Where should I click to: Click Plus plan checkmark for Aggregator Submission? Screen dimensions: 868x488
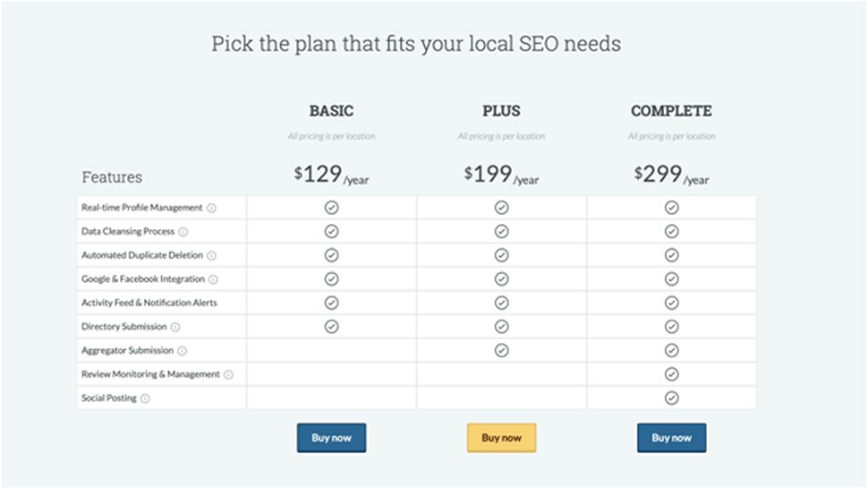click(501, 351)
